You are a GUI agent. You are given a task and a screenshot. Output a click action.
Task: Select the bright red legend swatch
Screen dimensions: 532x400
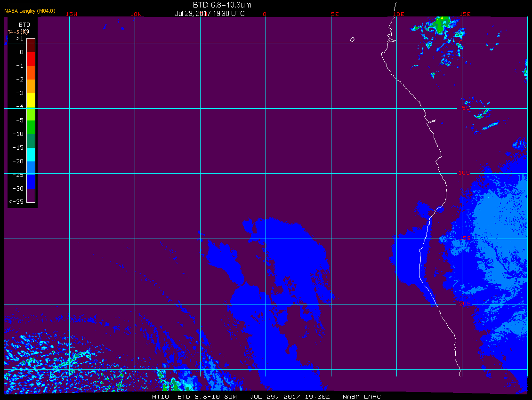(x=31, y=59)
